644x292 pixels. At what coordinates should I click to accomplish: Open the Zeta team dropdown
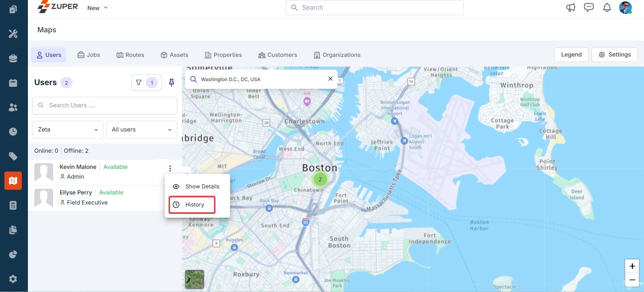pyautogui.click(x=68, y=130)
